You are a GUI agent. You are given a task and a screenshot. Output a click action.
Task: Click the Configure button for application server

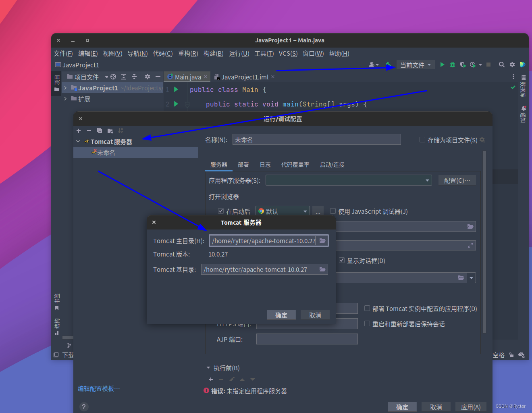point(457,180)
